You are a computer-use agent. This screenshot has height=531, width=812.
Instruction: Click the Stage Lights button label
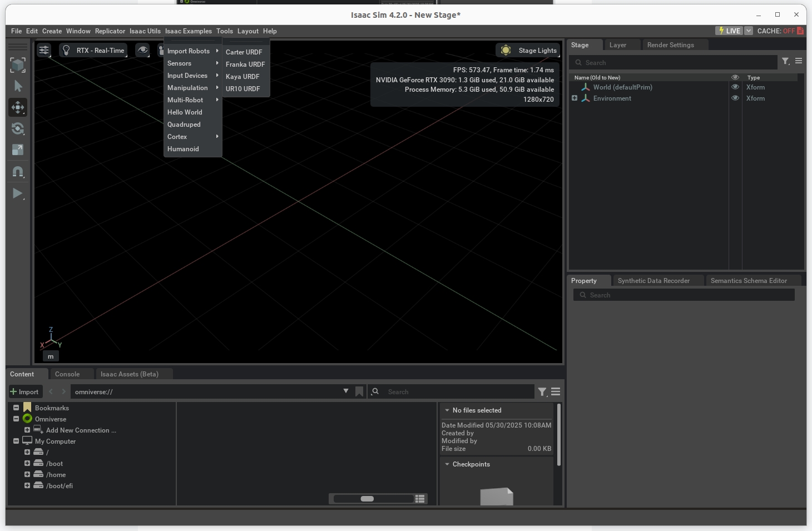[x=537, y=51]
